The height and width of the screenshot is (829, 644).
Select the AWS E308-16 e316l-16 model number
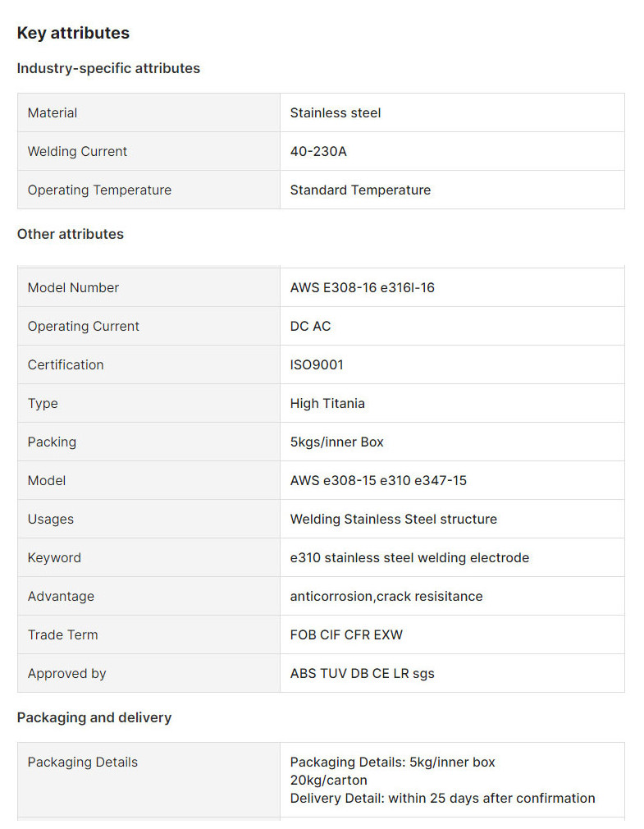coord(363,287)
